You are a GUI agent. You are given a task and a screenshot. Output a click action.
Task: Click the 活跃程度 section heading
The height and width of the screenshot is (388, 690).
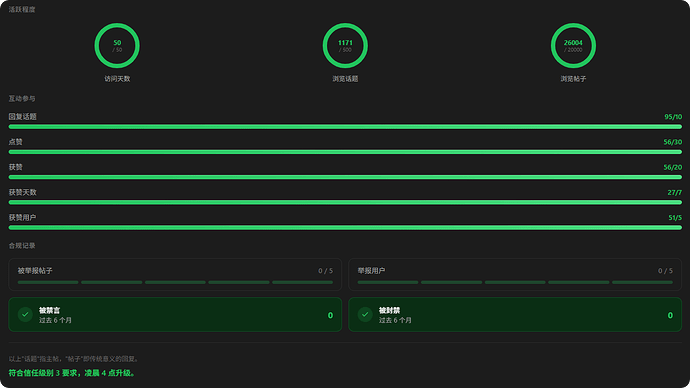coord(22,9)
